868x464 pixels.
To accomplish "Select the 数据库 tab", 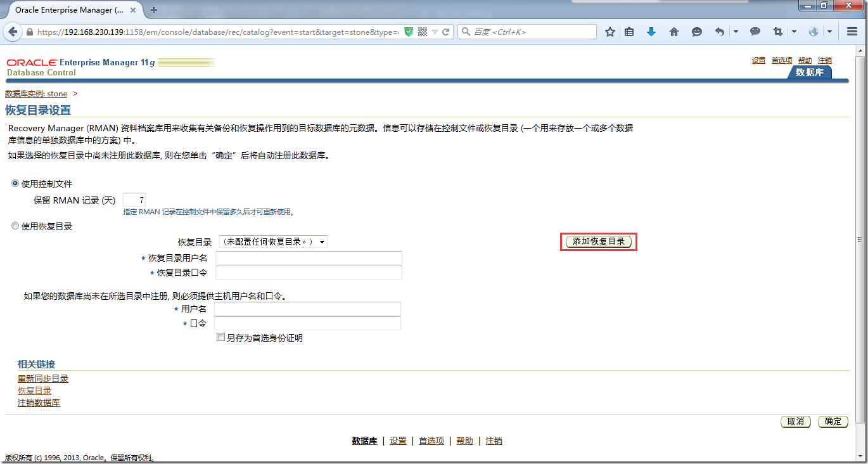I will [810, 72].
